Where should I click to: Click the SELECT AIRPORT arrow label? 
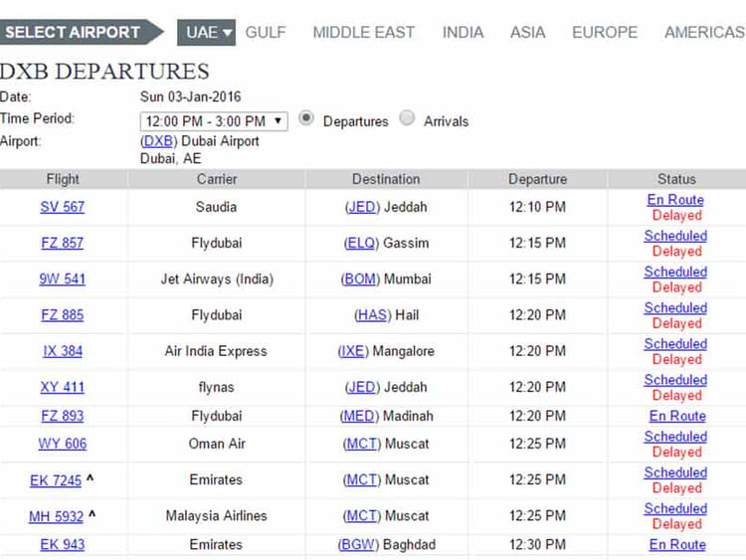pyautogui.click(x=81, y=33)
